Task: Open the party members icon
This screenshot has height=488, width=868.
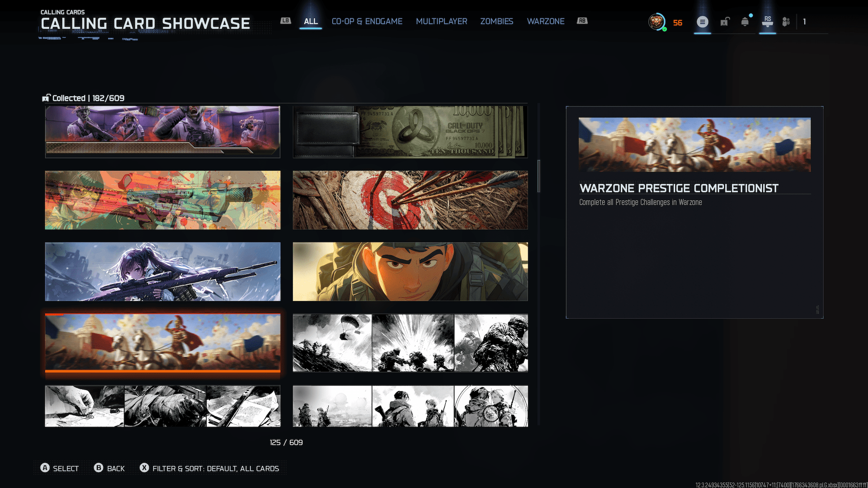Action: click(786, 22)
